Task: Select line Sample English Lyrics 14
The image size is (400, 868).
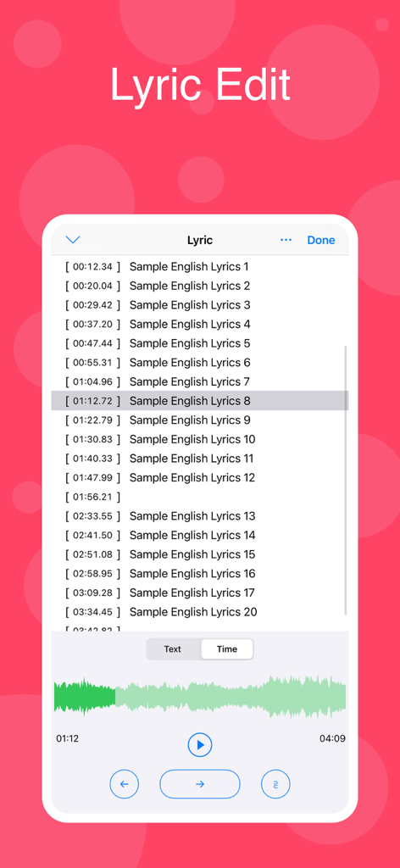Action: (192, 536)
